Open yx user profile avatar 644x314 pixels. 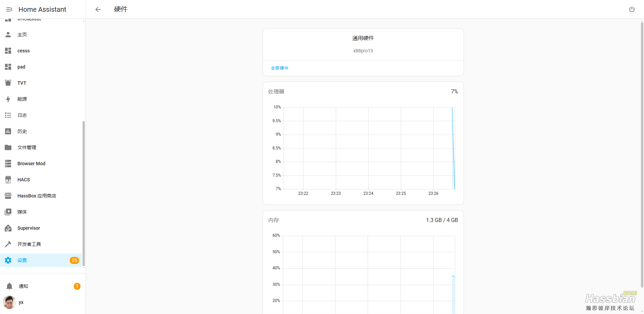tap(9, 302)
